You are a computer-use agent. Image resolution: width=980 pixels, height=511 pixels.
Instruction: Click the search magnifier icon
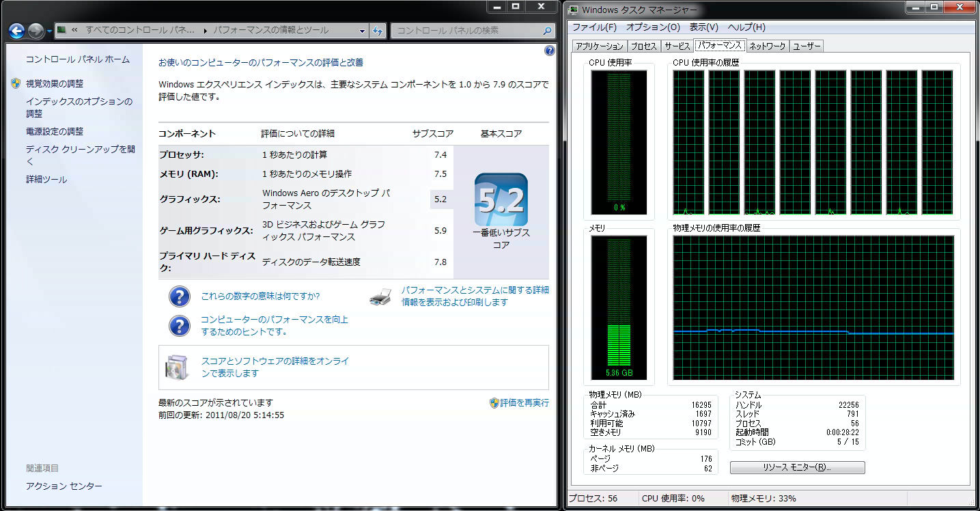[547, 31]
